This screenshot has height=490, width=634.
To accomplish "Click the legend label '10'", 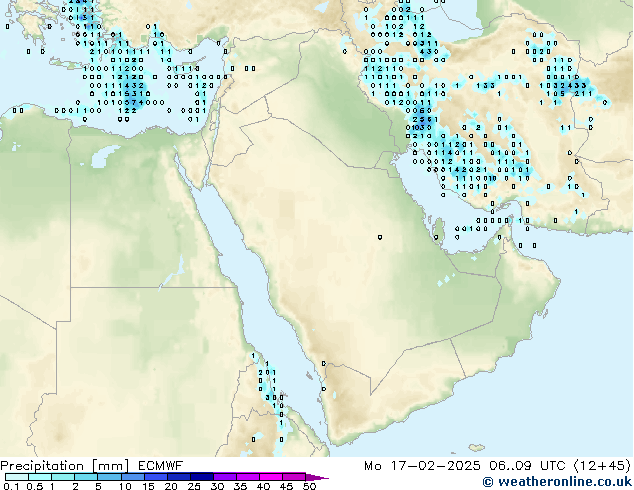I will (x=125, y=486).
